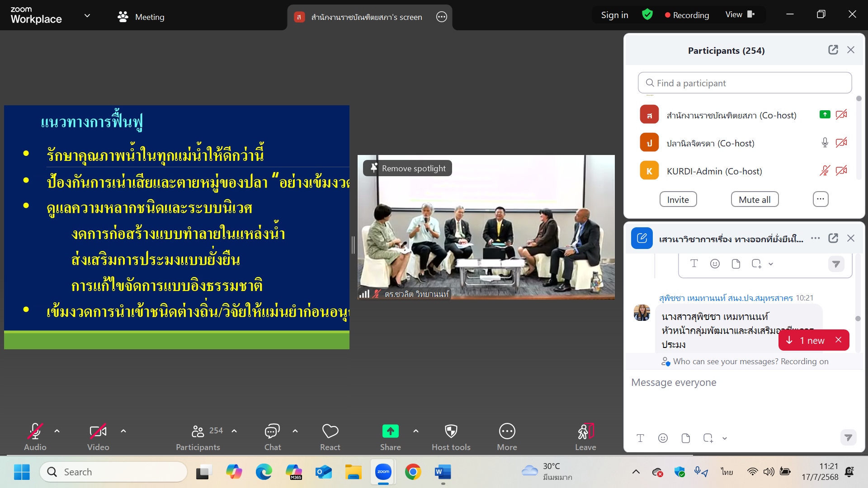Switch to the Meeting tab

point(149,17)
